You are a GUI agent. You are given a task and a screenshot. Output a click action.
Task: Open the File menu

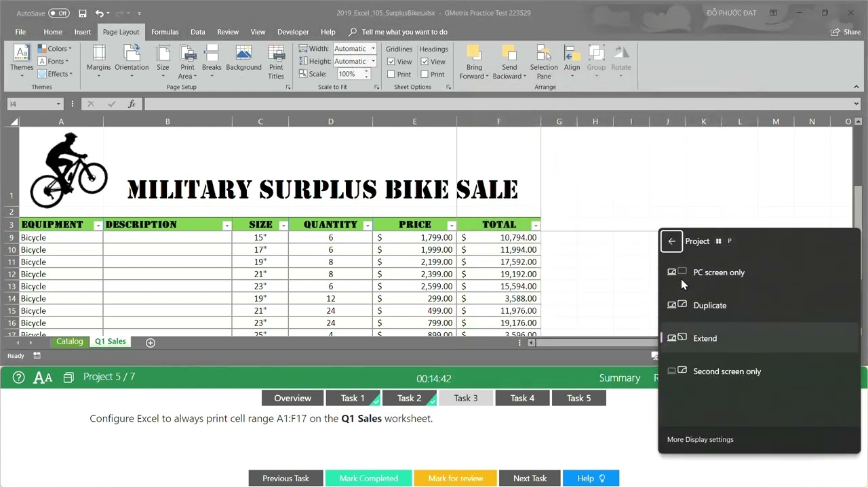(x=20, y=32)
